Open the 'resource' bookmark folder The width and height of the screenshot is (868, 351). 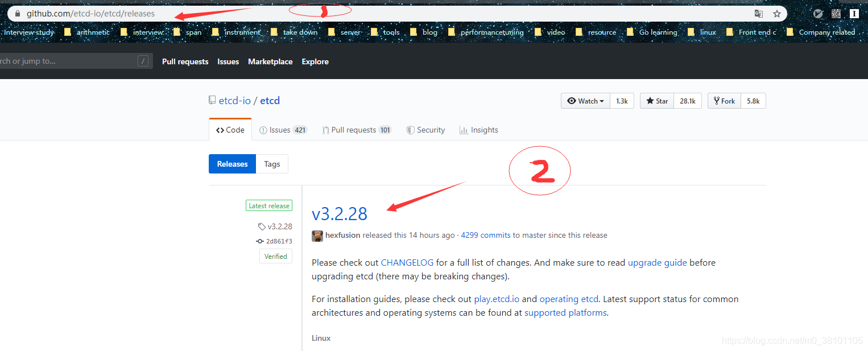(x=596, y=32)
